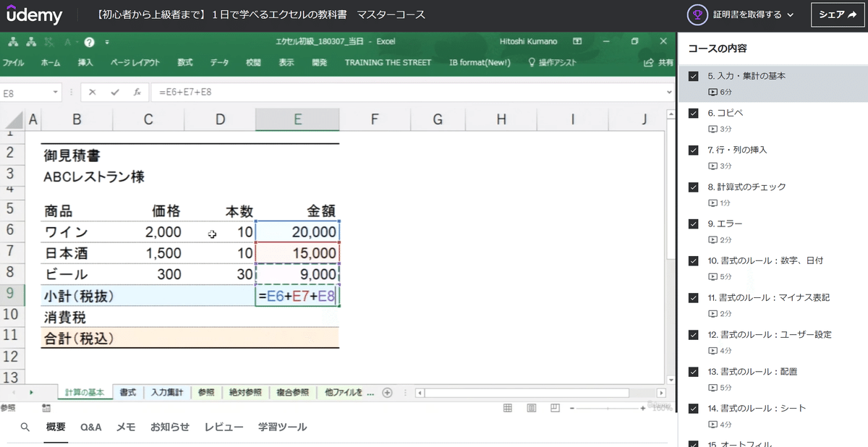
Task: Open the メモ tab
Action: (x=126, y=427)
